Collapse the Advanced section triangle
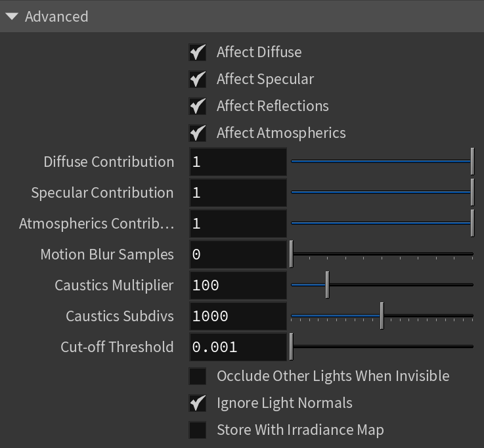Image resolution: width=484 pixels, height=448 pixels. pyautogui.click(x=11, y=16)
